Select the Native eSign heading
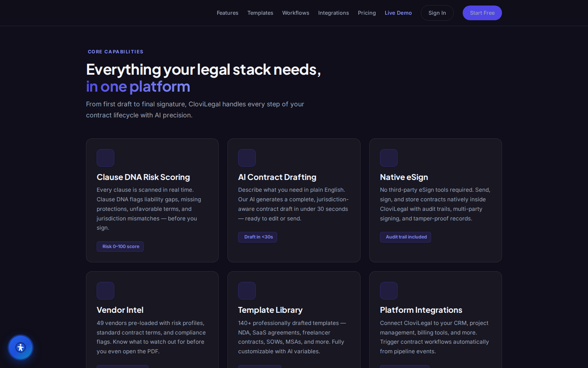 [x=404, y=177]
